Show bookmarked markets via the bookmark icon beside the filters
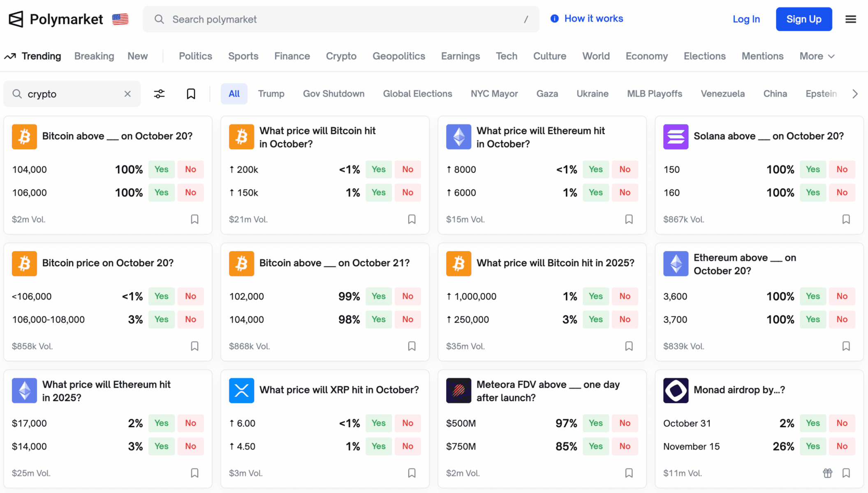 (x=191, y=94)
